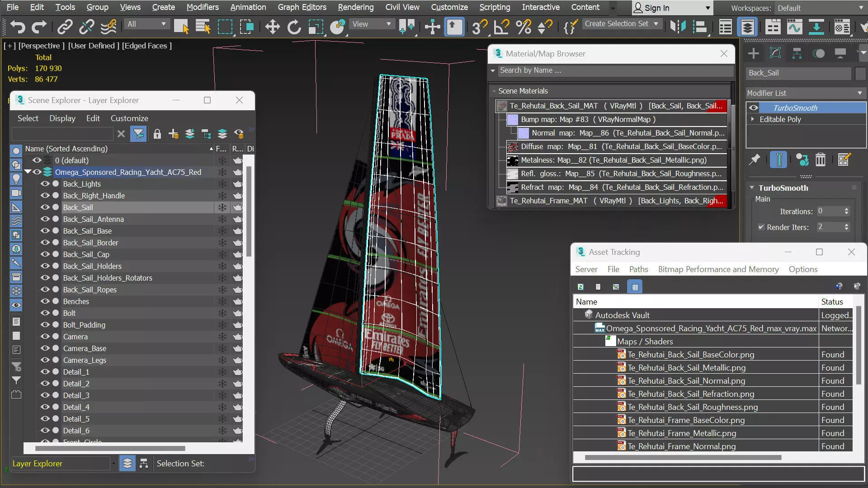Pin the modifier stack
The height and width of the screenshot is (488, 868).
pos(755,160)
